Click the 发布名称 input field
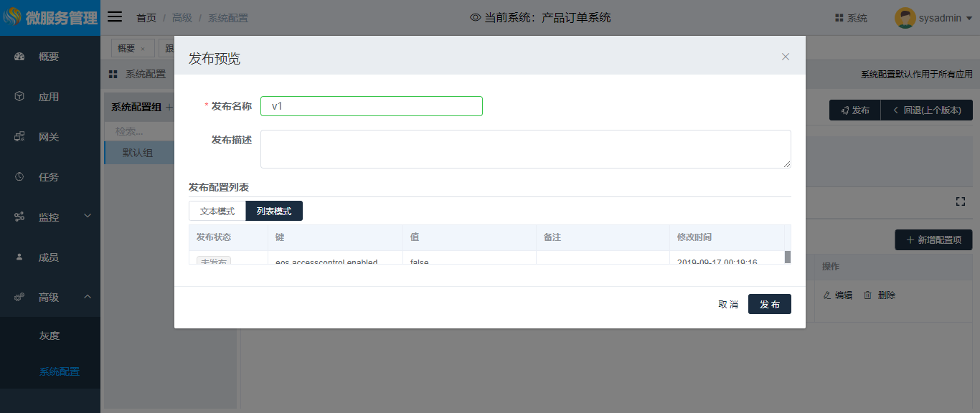This screenshot has height=413, width=980. pyautogui.click(x=371, y=106)
